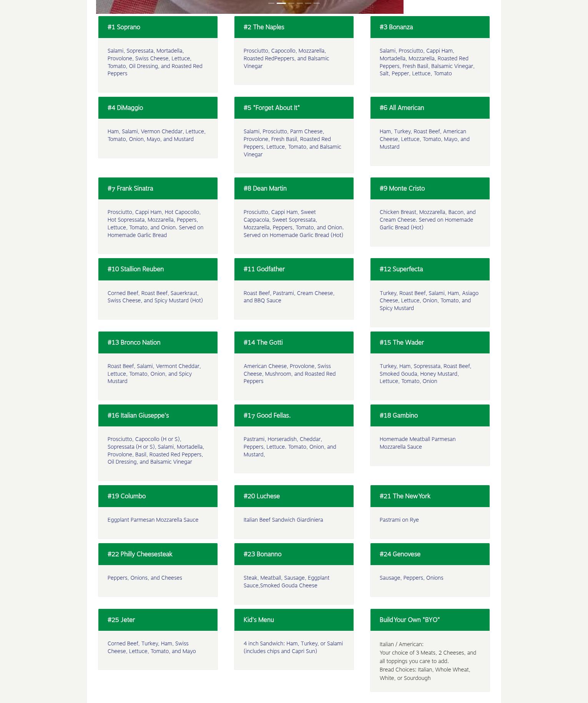Select the #2 The Naples header
Image resolution: width=588 pixels, height=703 pixels.
[x=294, y=27]
